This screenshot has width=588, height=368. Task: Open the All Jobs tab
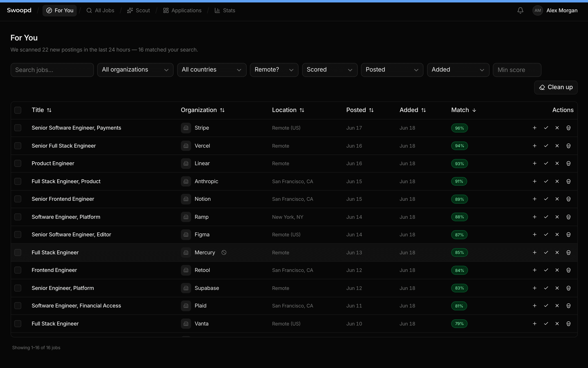[x=100, y=10]
